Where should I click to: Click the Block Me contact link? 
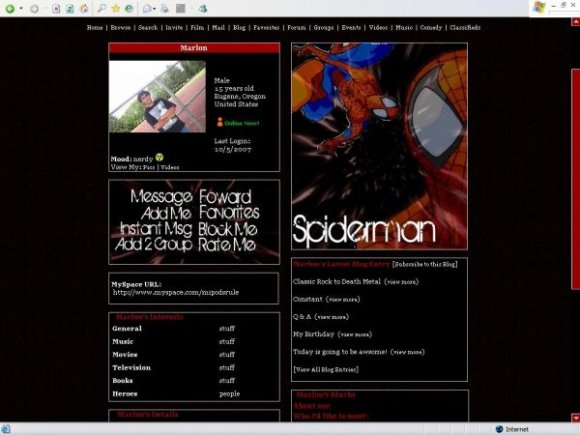pos(228,229)
